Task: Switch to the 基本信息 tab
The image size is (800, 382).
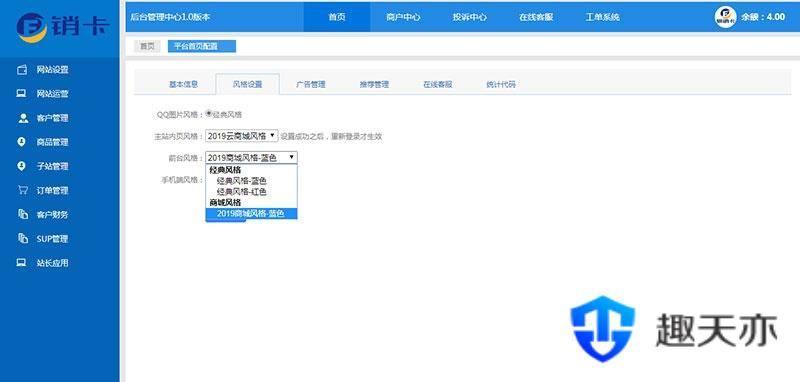Action: [184, 85]
